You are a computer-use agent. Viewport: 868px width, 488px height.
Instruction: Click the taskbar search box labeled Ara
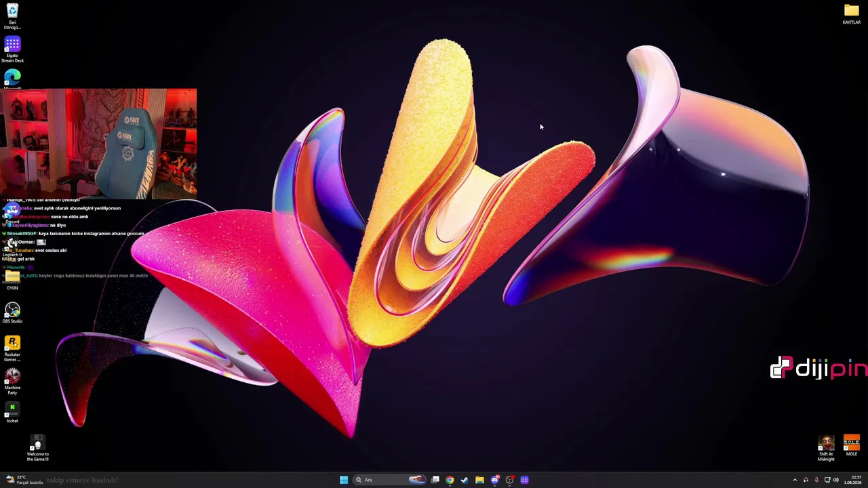tap(390, 480)
